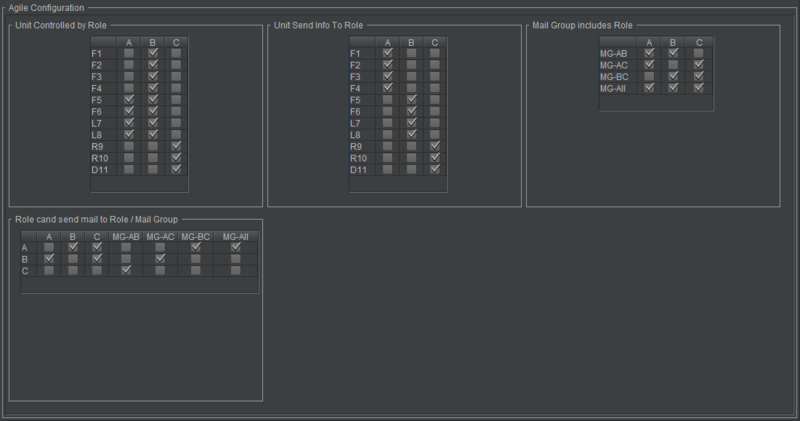The image size is (800, 421).
Task: Uncheck F1 role A in Unit Send Info table
Action: [x=388, y=54]
